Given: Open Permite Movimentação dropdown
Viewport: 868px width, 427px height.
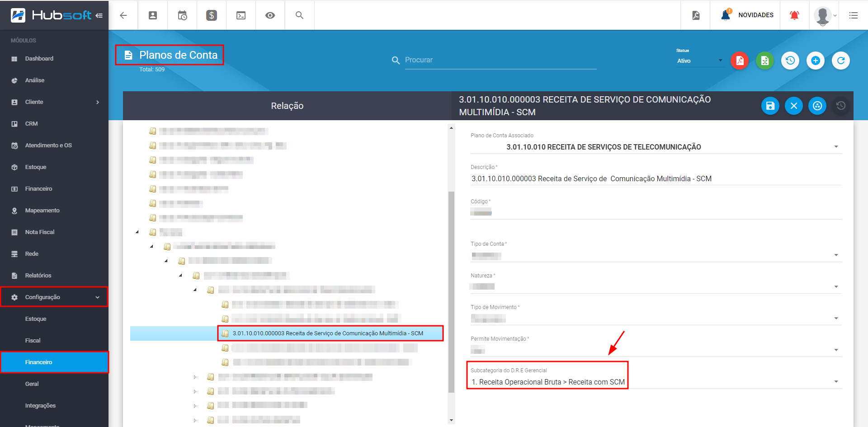Looking at the screenshot, I should click(656, 350).
